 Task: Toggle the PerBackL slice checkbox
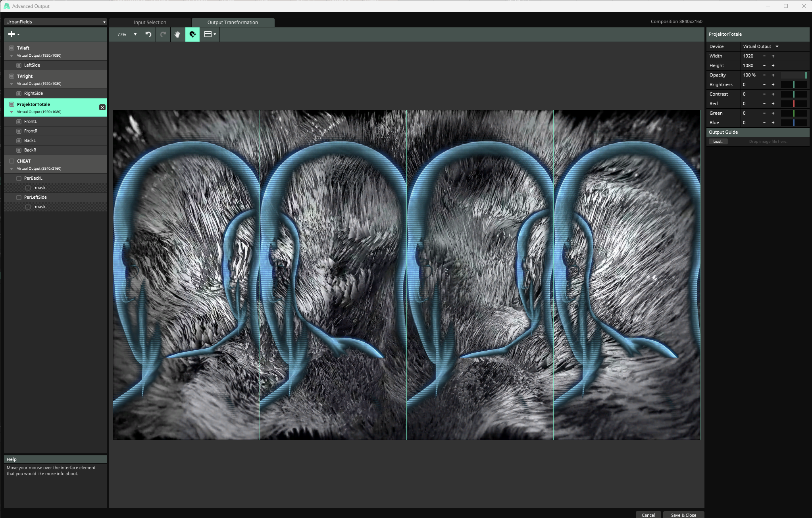tap(19, 178)
